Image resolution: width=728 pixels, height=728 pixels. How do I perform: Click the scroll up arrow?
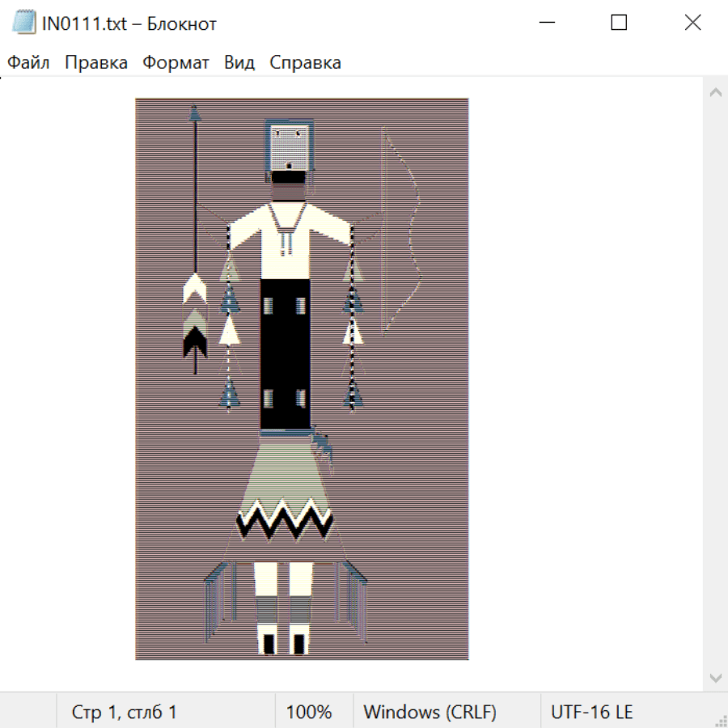tap(715, 92)
